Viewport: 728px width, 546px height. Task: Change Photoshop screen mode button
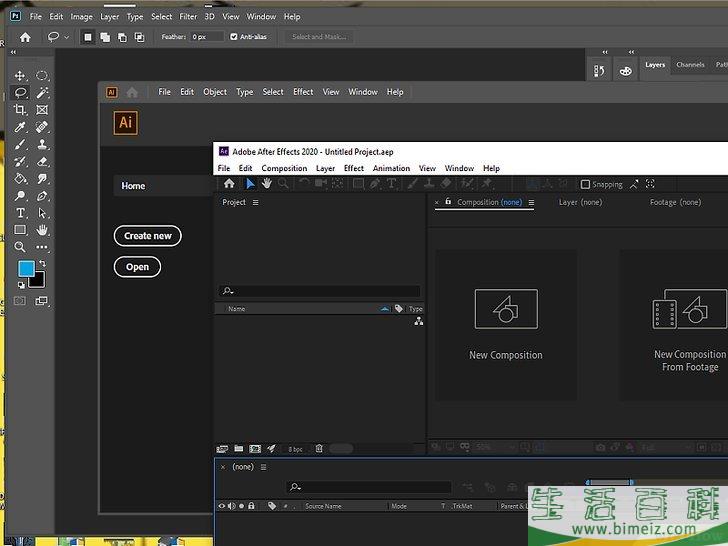[41, 301]
